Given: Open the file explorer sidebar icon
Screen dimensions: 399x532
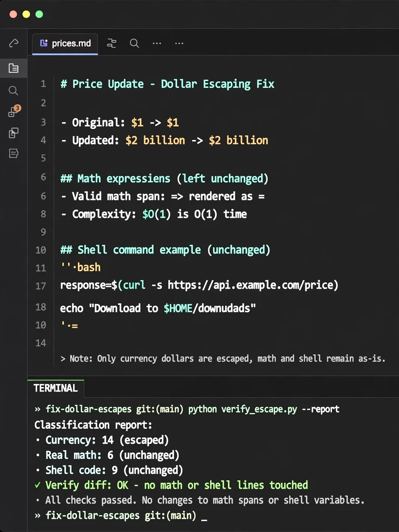Looking at the screenshot, I should click(x=14, y=68).
